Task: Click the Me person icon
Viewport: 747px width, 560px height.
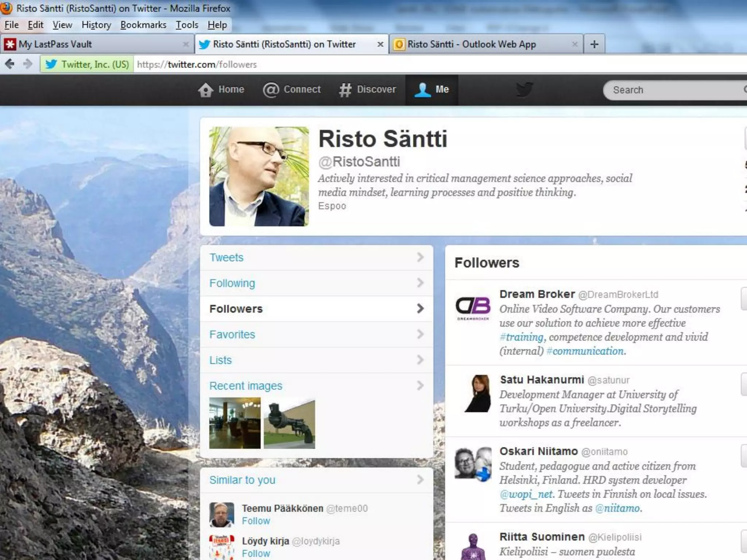Action: click(x=422, y=90)
